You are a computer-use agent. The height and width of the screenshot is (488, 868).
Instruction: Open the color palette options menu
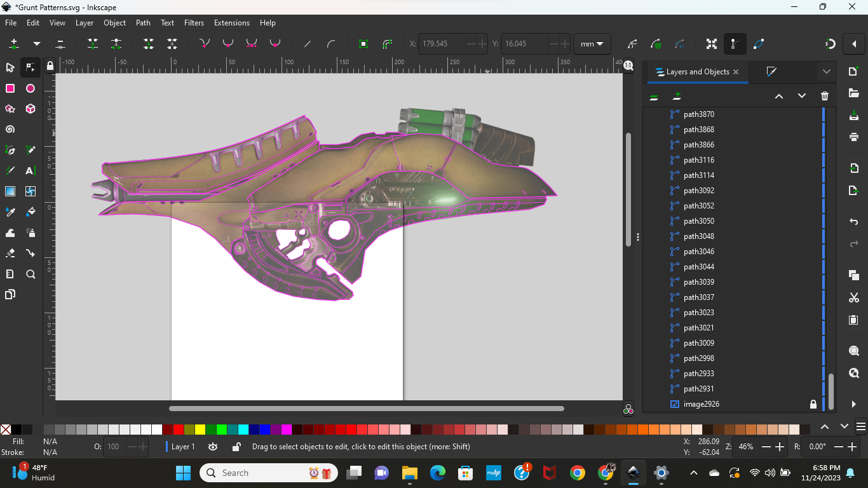pyautogui.click(x=861, y=426)
